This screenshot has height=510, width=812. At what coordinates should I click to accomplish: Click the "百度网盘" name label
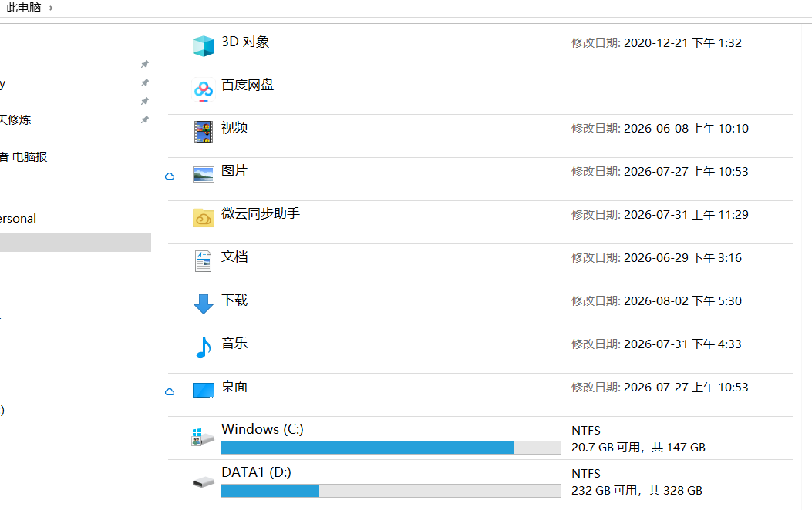[248, 85]
